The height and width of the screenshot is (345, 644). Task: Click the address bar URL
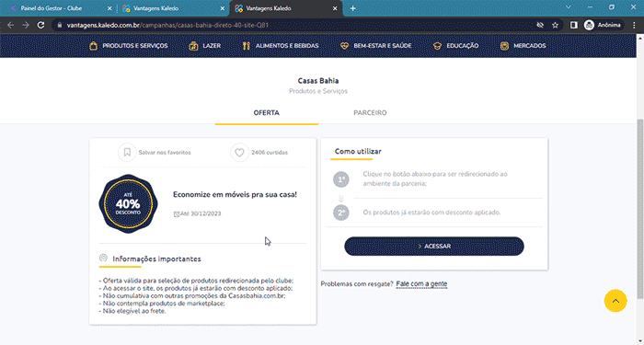coord(167,25)
